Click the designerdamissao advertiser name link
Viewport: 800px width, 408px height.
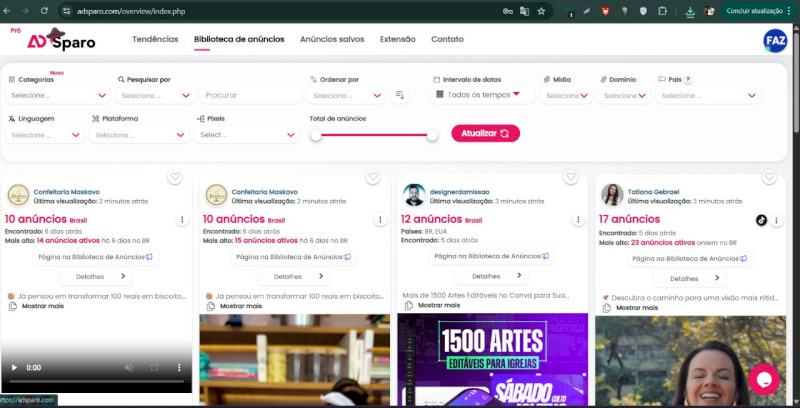(459, 192)
